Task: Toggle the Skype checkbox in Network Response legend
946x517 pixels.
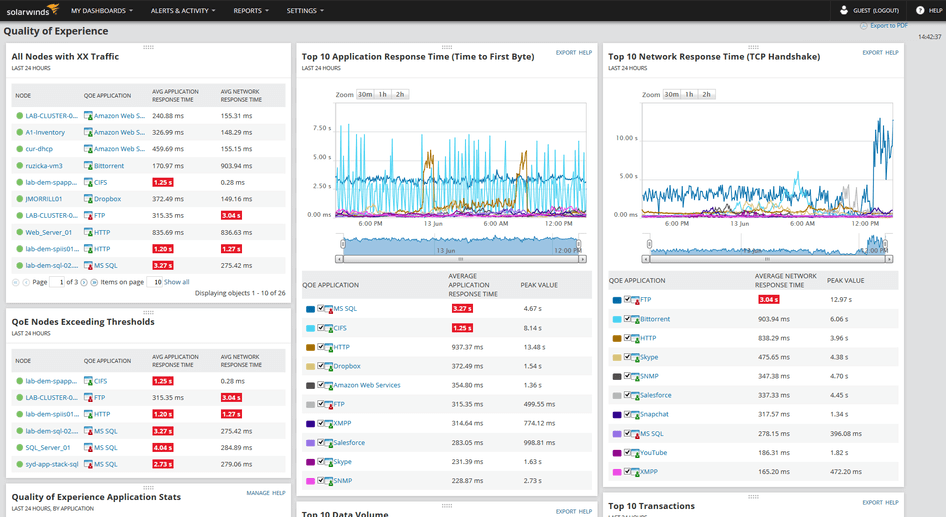Action: coord(627,357)
